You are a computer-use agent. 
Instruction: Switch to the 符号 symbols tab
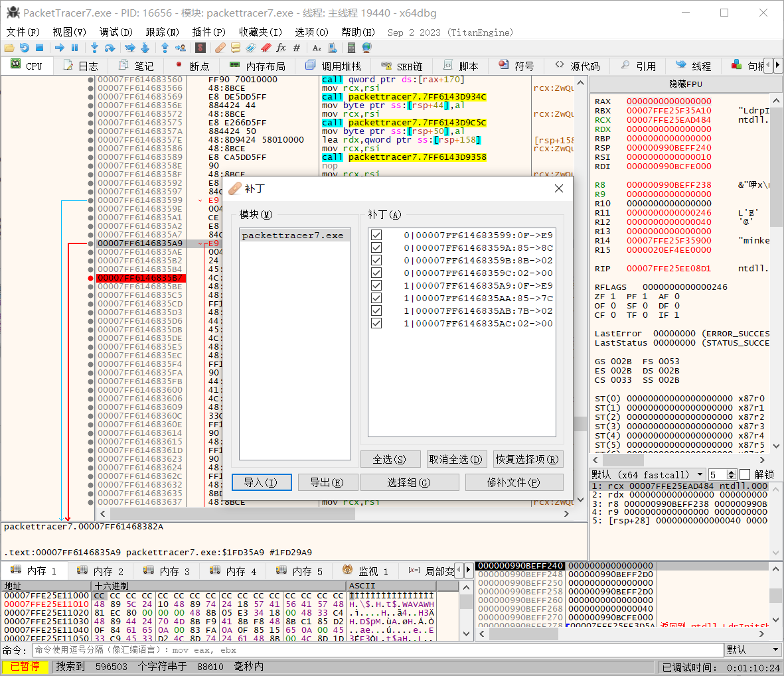[x=517, y=66]
